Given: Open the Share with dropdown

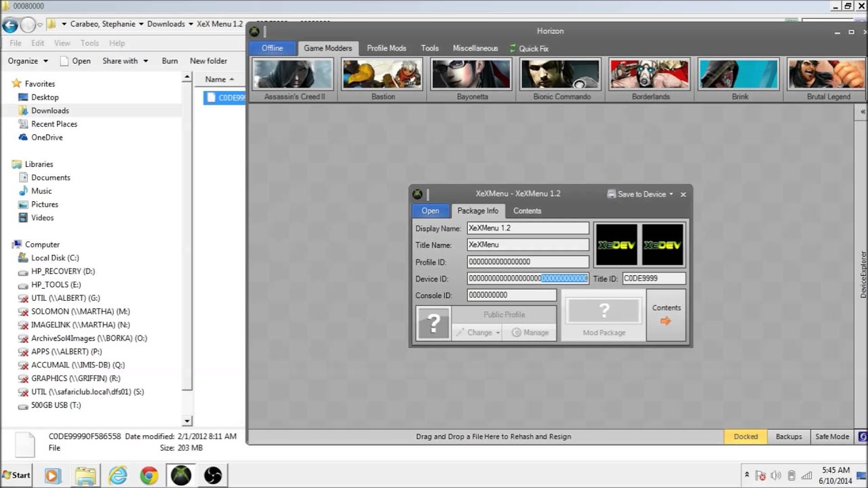Looking at the screenshot, I should (125, 61).
